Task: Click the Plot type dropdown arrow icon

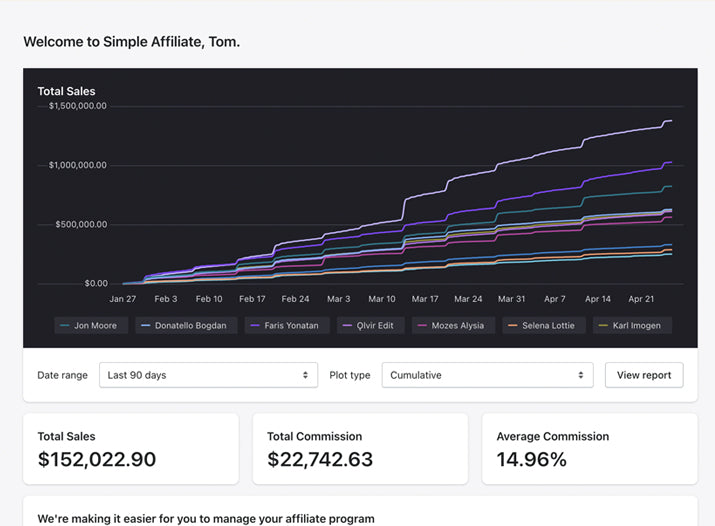Action: tap(580, 375)
